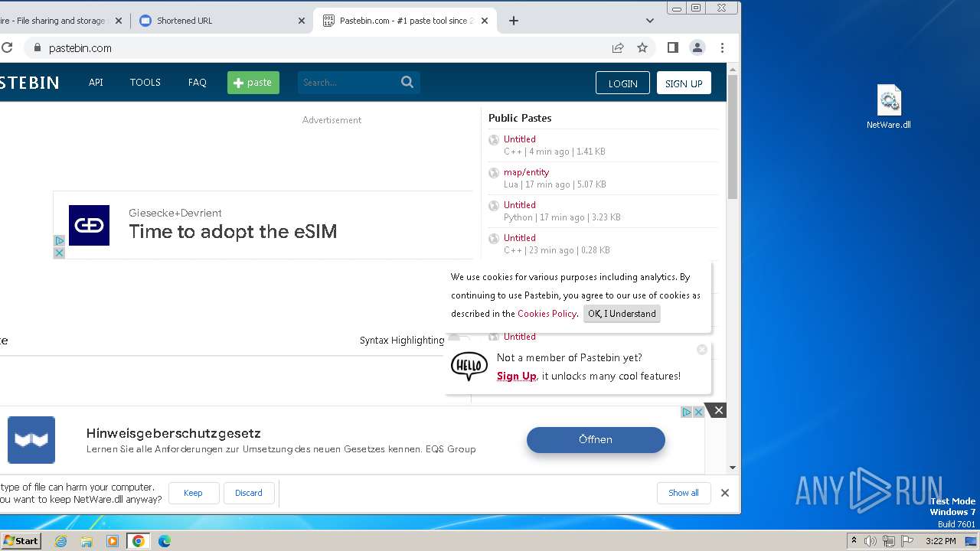
Task: Open media player icon in taskbar
Action: pyautogui.click(x=113, y=541)
